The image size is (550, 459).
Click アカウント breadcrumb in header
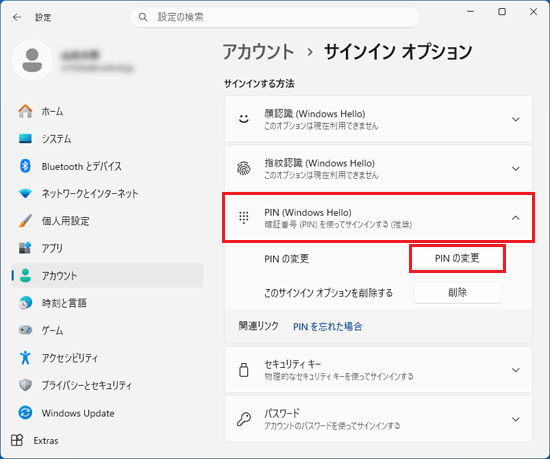pyautogui.click(x=259, y=52)
